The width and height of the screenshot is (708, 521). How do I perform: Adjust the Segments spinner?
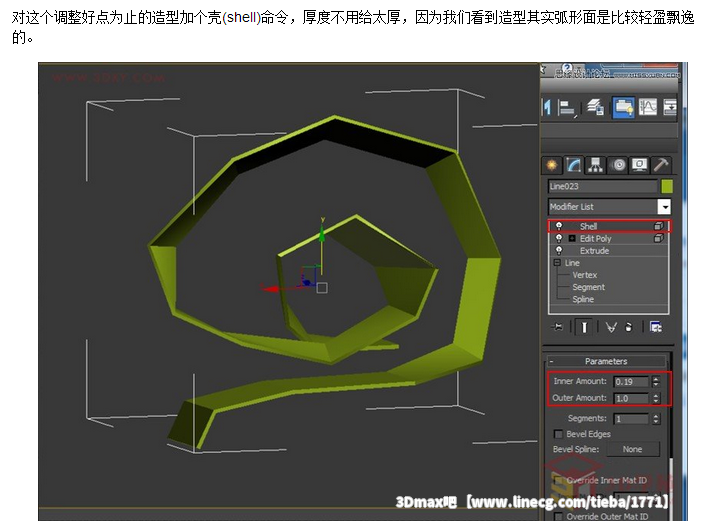[656, 419]
